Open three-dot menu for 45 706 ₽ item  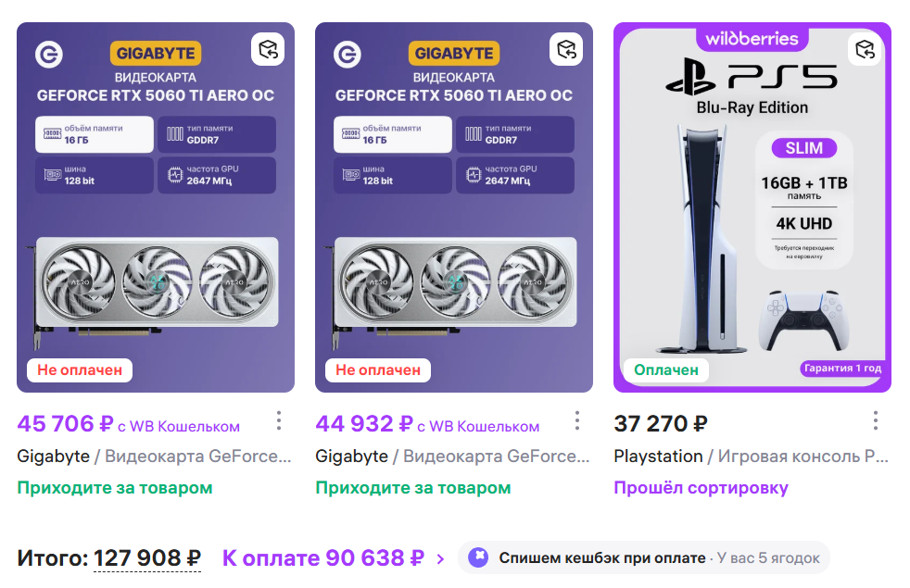279,421
